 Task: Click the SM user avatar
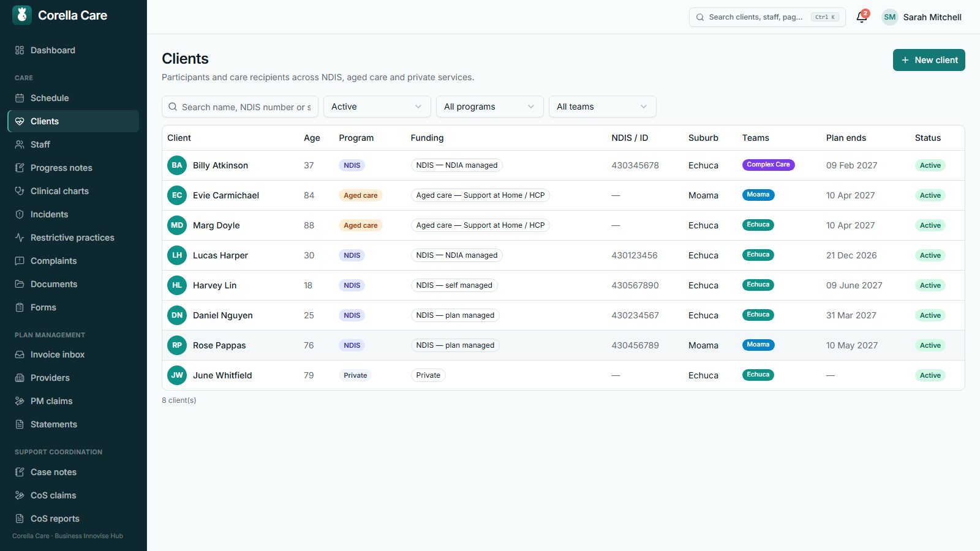890,17
